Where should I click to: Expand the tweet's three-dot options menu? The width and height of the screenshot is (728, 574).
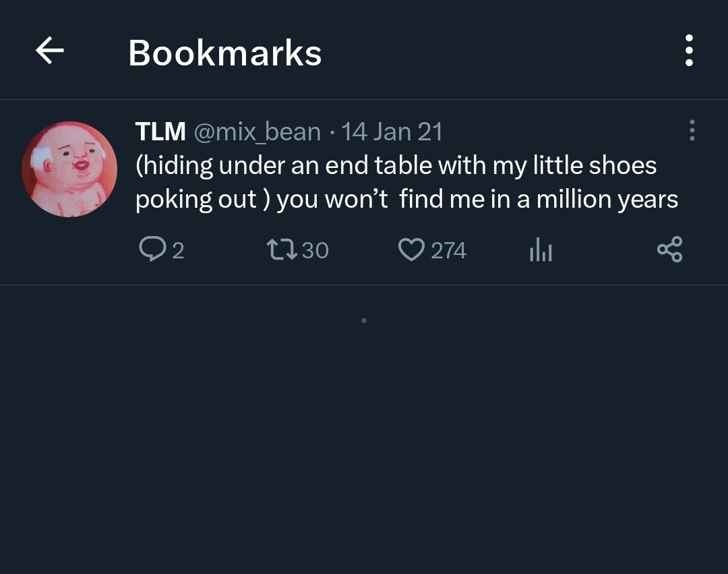click(x=692, y=130)
